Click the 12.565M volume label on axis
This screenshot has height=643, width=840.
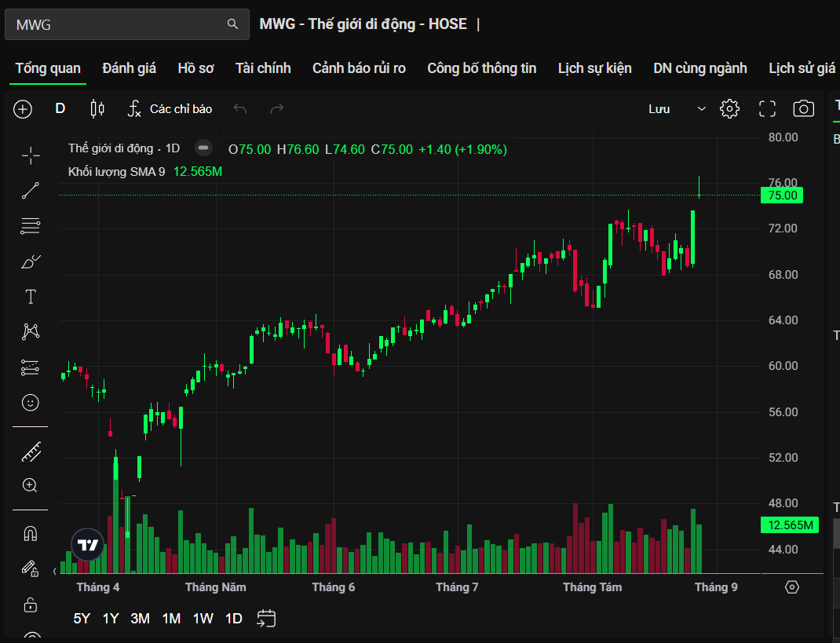click(790, 524)
